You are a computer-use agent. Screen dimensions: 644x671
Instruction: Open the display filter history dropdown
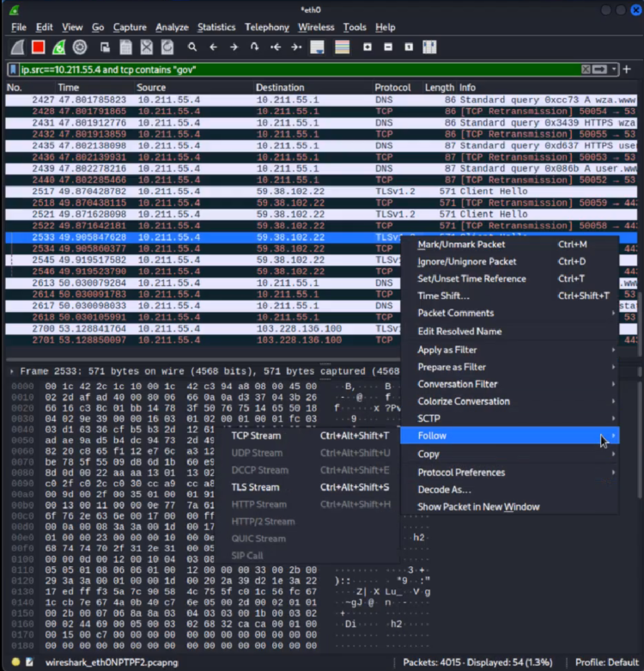tap(614, 70)
